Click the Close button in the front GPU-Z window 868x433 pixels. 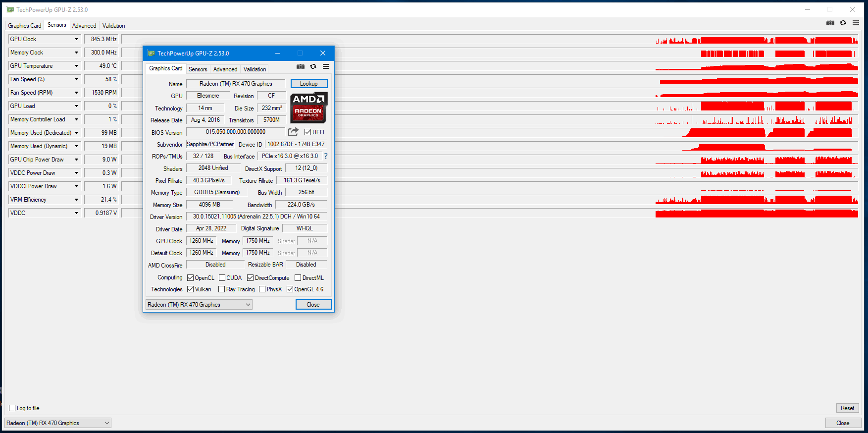(313, 305)
